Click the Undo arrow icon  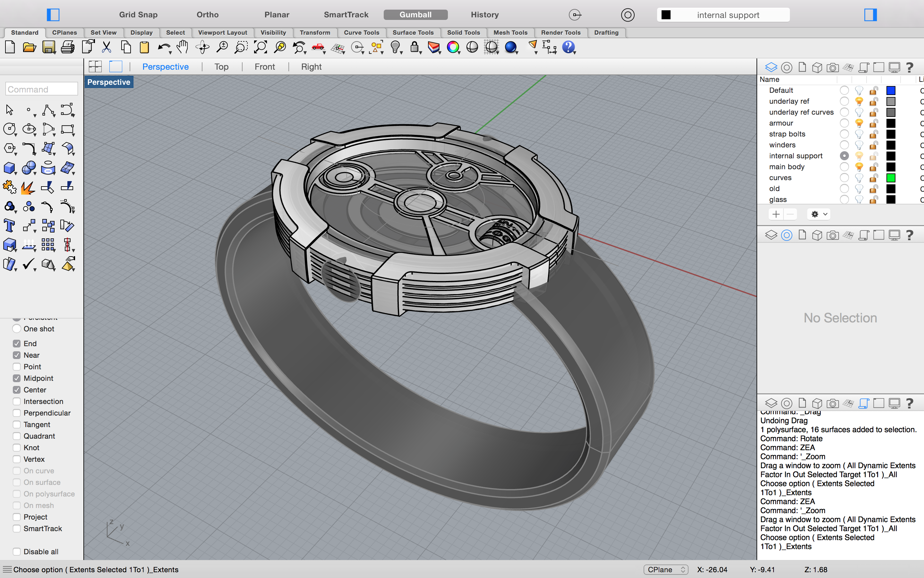(x=164, y=48)
